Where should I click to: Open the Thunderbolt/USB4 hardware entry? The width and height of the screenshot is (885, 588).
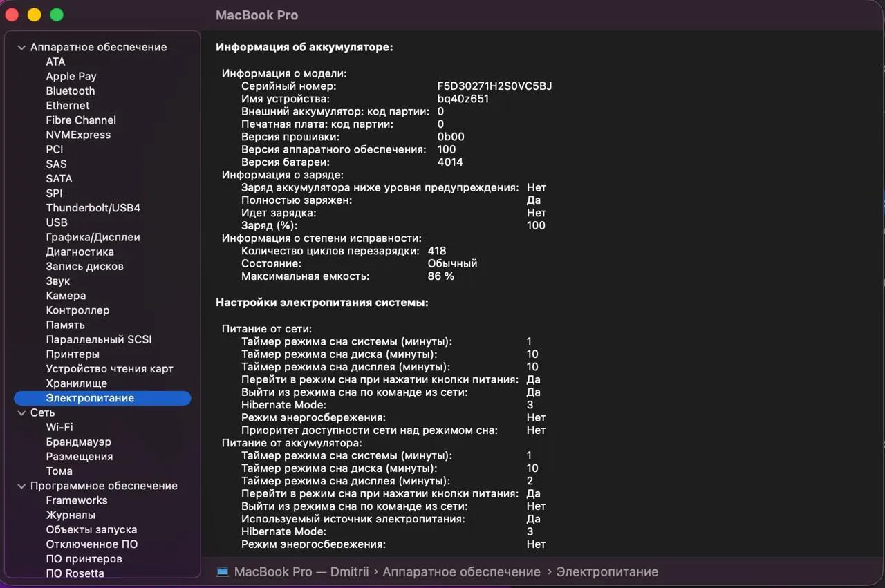tap(93, 208)
